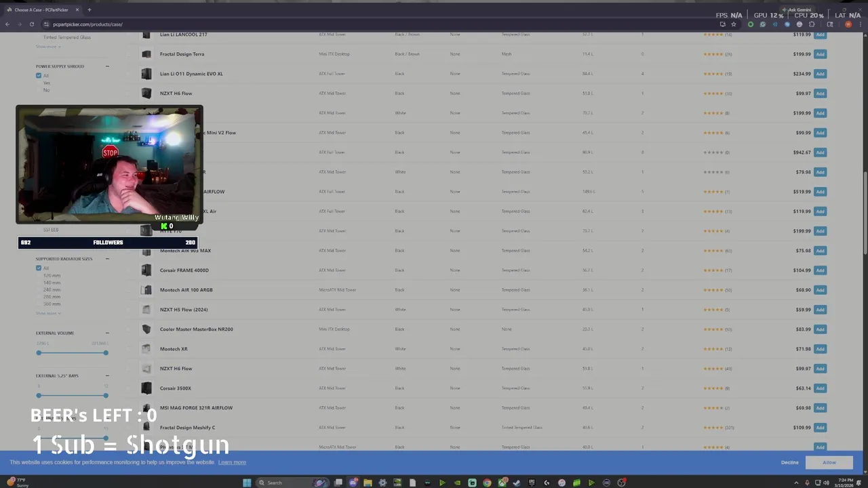The image size is (868, 488).
Task: Toggle All under Supported Radiator Sizes
Action: click(x=39, y=268)
